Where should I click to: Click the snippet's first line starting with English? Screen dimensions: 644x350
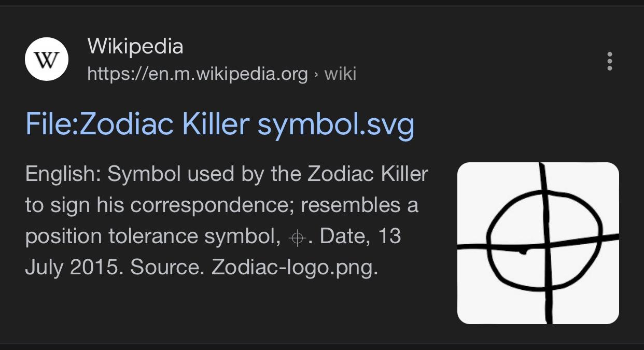[227, 174]
